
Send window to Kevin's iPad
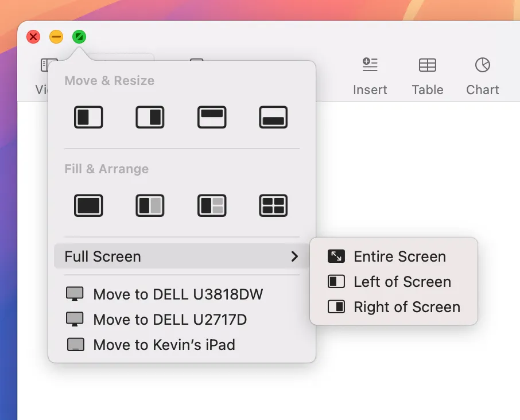coord(165,345)
